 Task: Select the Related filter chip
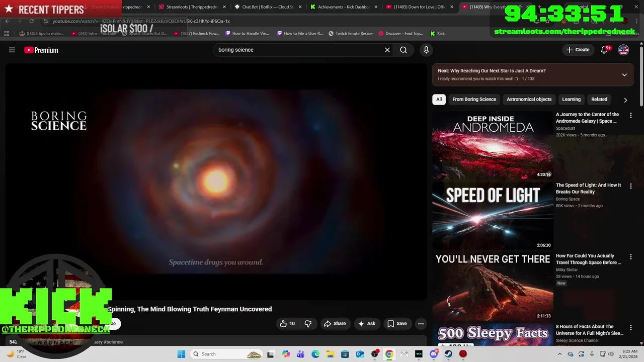tap(599, 99)
